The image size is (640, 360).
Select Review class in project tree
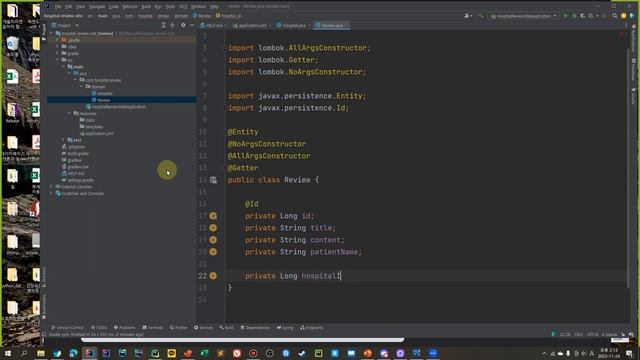coord(101,100)
